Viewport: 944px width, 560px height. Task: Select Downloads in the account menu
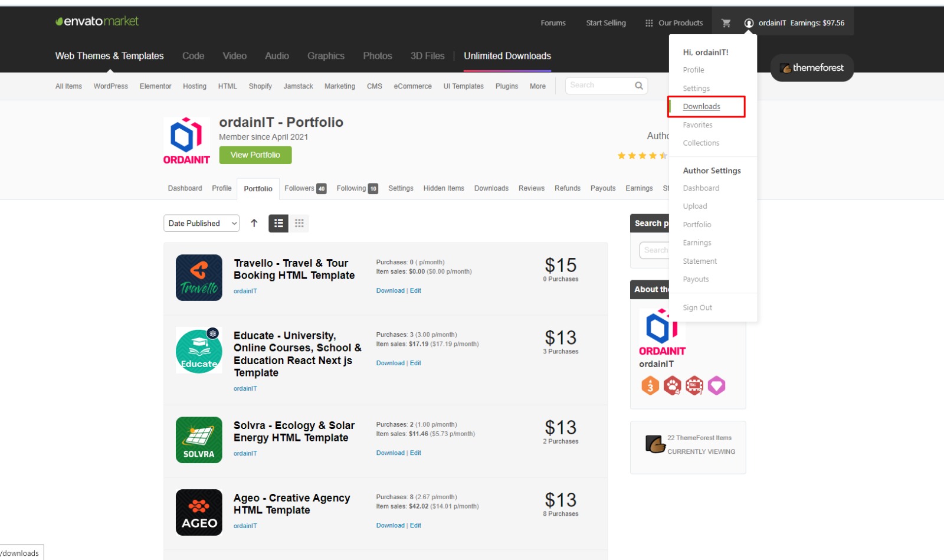pyautogui.click(x=702, y=107)
